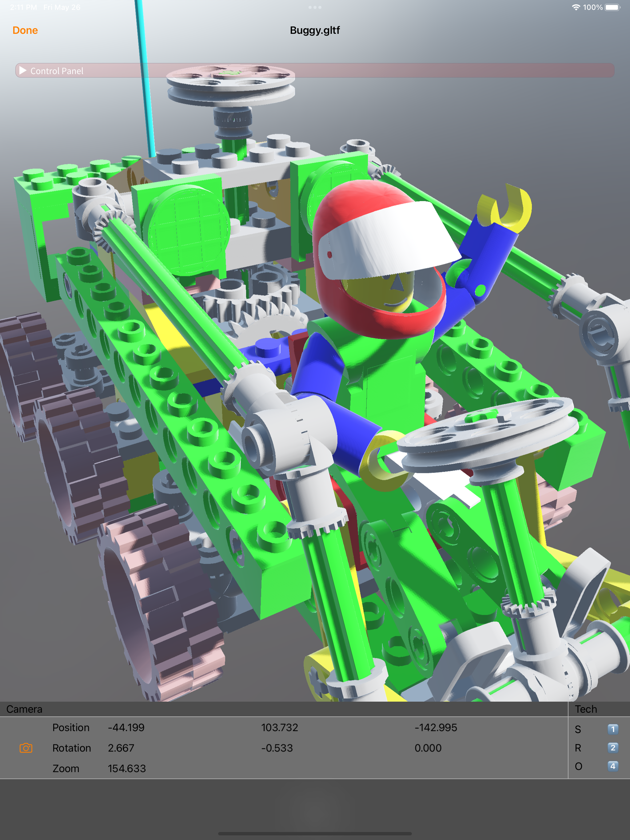Tap the home indicator bar
Screen dimensions: 630x840
coord(315,834)
